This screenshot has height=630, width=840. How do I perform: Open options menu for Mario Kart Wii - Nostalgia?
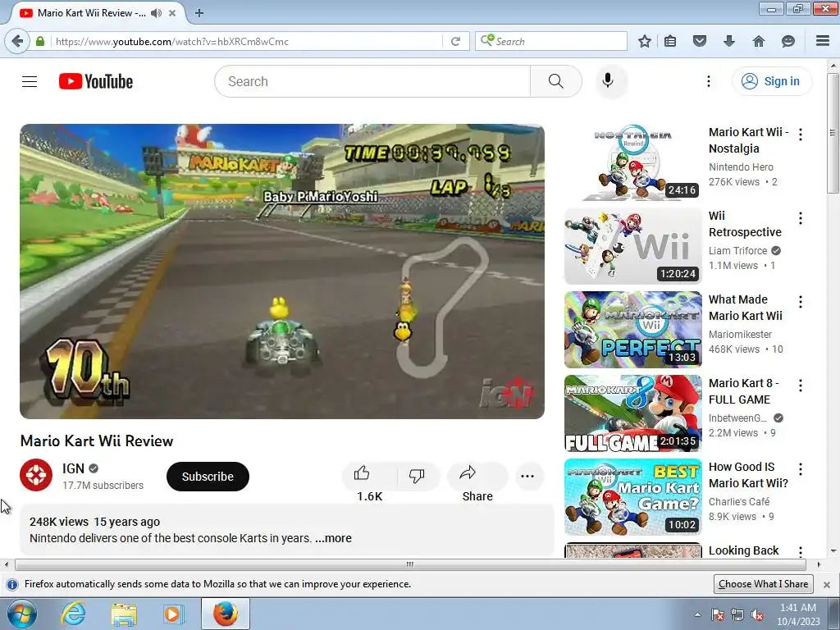click(x=801, y=135)
